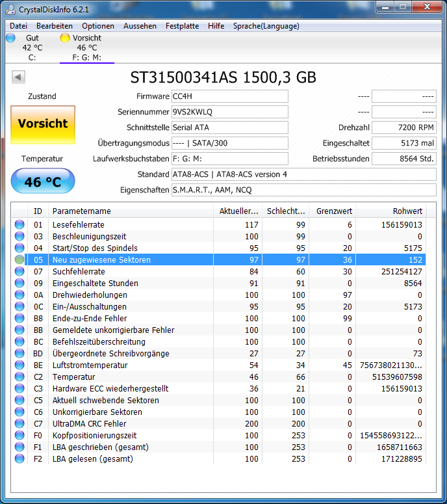Click the status orb for LBA gelesen (gesamt)
Image resolution: width=447 pixels, height=504 pixels.
19,458
